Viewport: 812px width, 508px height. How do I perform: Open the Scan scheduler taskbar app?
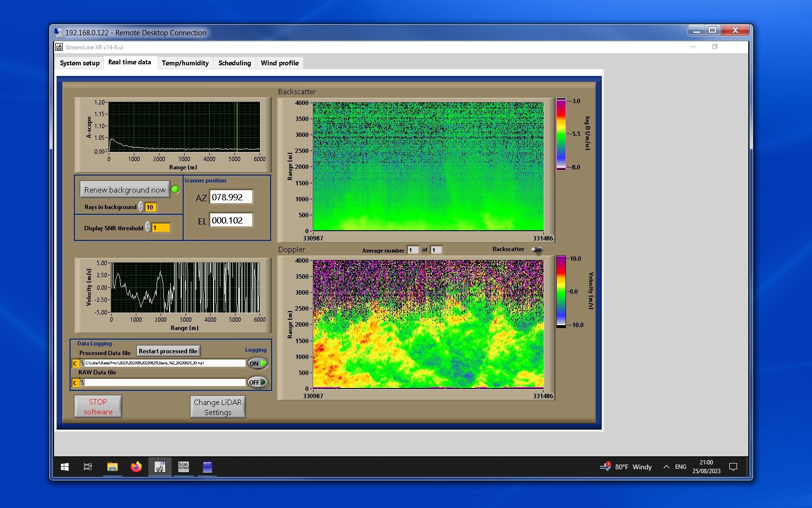pos(184,467)
